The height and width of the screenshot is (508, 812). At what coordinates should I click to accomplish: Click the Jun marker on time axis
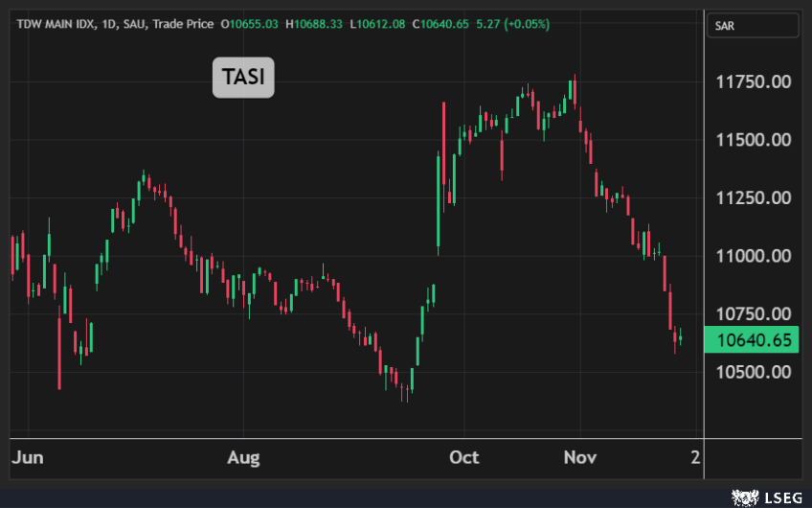point(28,457)
